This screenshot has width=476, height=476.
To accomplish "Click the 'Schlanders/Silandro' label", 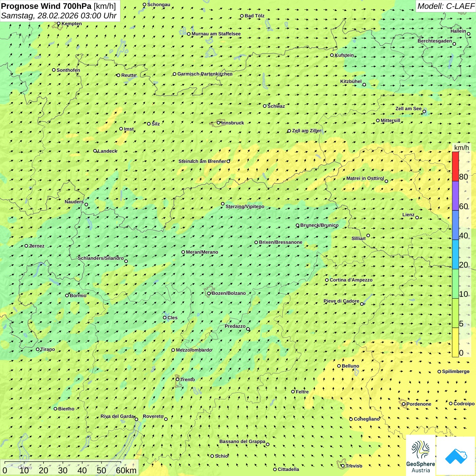I will pos(101,258).
